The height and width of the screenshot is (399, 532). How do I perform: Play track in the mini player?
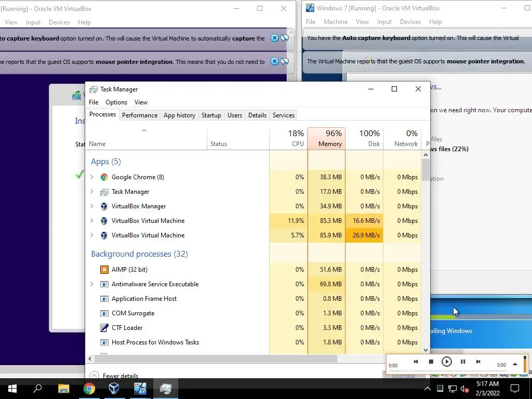click(446, 362)
